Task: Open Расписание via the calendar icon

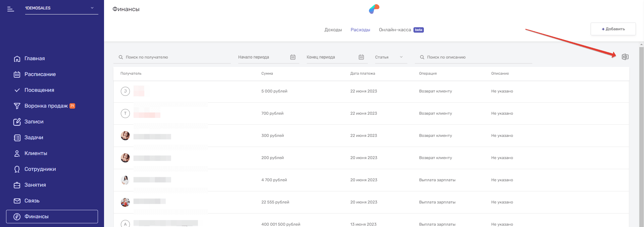Action: [x=17, y=74]
